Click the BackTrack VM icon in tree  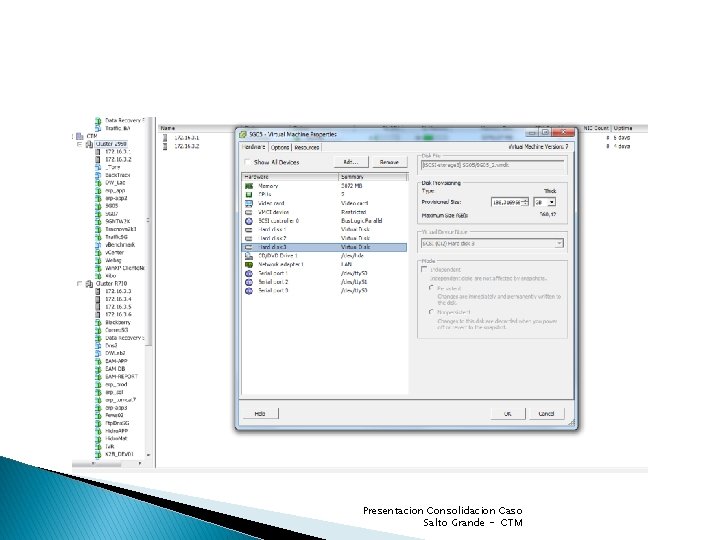(x=98, y=175)
